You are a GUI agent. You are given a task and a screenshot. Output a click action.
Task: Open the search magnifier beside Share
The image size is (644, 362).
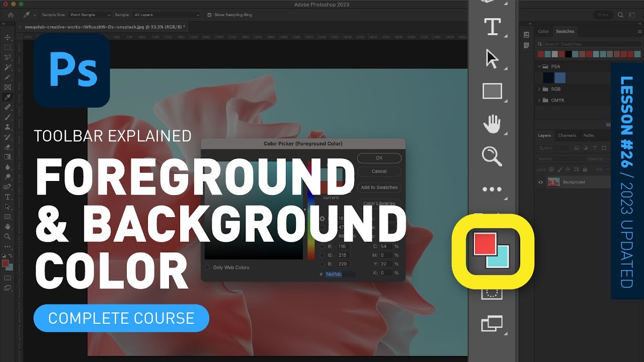[x=621, y=15]
